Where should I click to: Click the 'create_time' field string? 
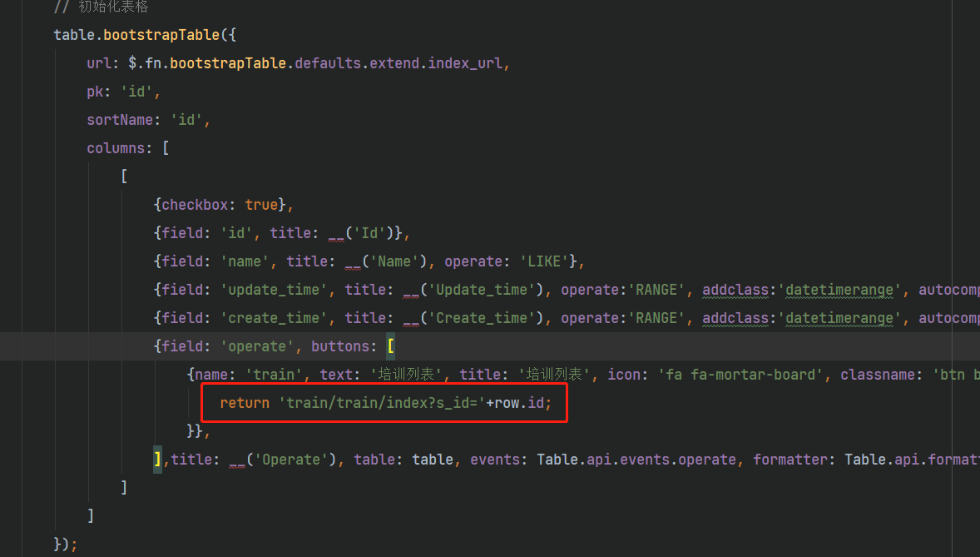click(274, 318)
